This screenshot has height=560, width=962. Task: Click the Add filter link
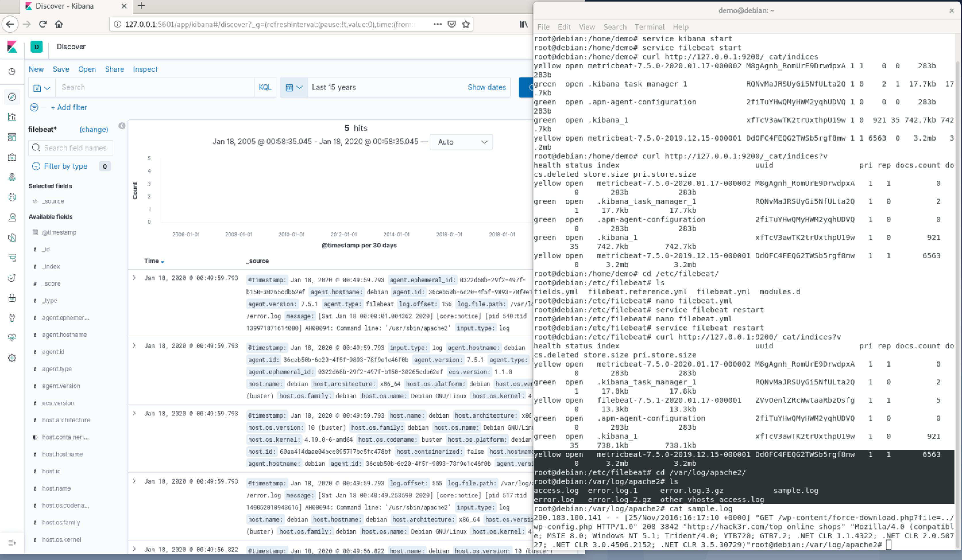(x=69, y=108)
